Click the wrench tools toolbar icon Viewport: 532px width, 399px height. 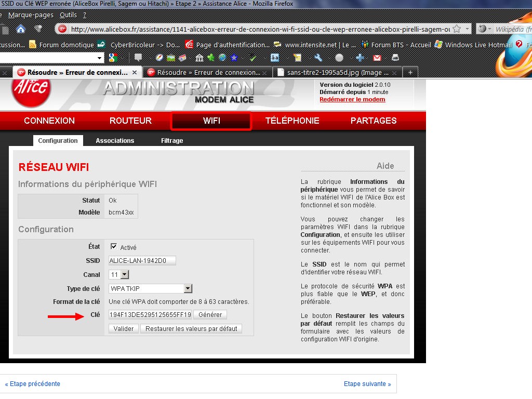click(318, 58)
